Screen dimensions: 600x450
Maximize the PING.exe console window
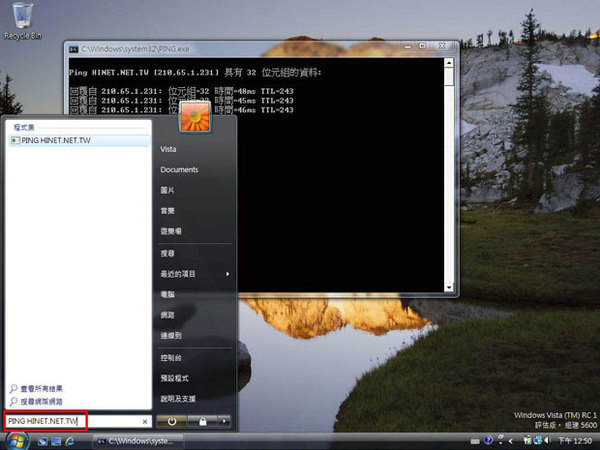pyautogui.click(x=422, y=46)
